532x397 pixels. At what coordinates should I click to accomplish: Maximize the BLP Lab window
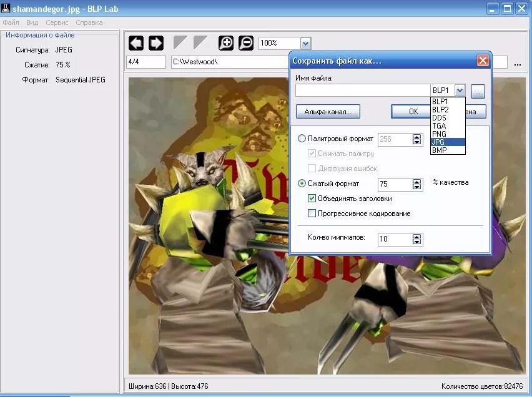pos(507,9)
